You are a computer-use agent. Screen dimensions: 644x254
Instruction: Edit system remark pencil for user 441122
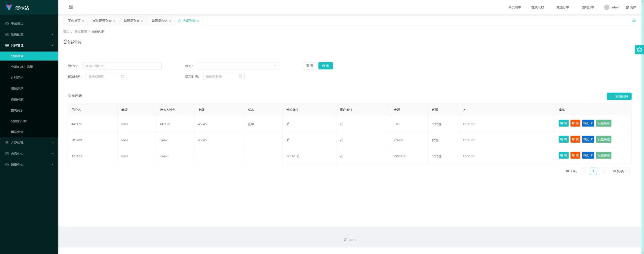pyautogui.click(x=288, y=124)
